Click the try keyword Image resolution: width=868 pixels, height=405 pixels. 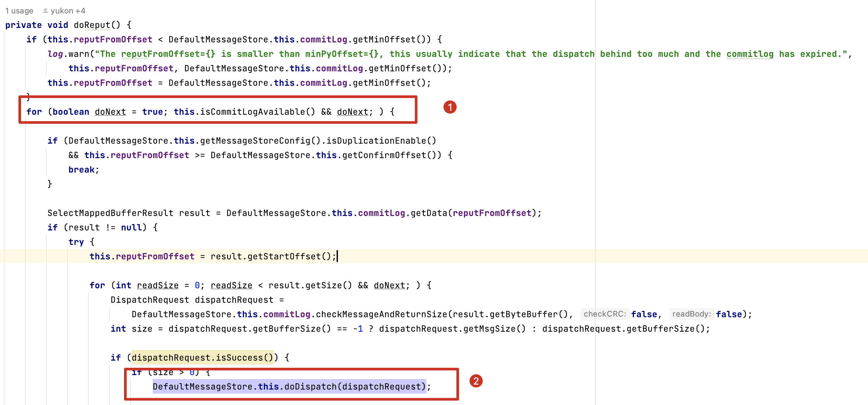[76, 242]
